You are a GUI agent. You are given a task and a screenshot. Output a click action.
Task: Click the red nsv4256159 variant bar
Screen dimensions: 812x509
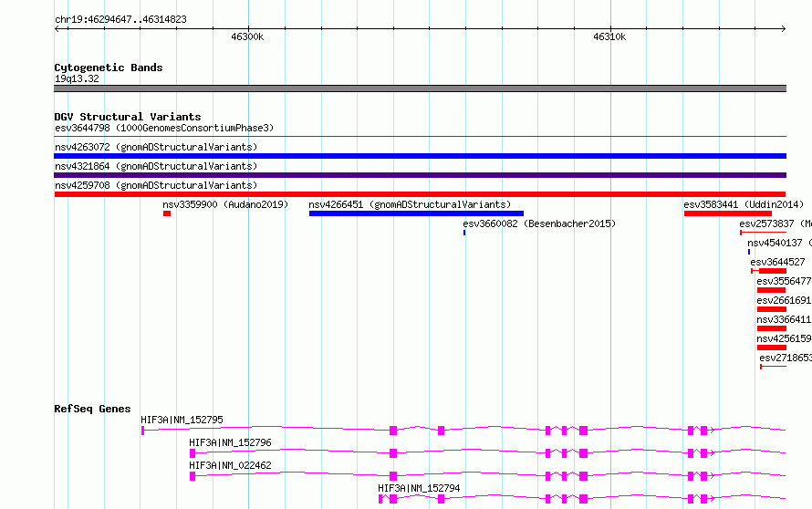[x=772, y=348]
